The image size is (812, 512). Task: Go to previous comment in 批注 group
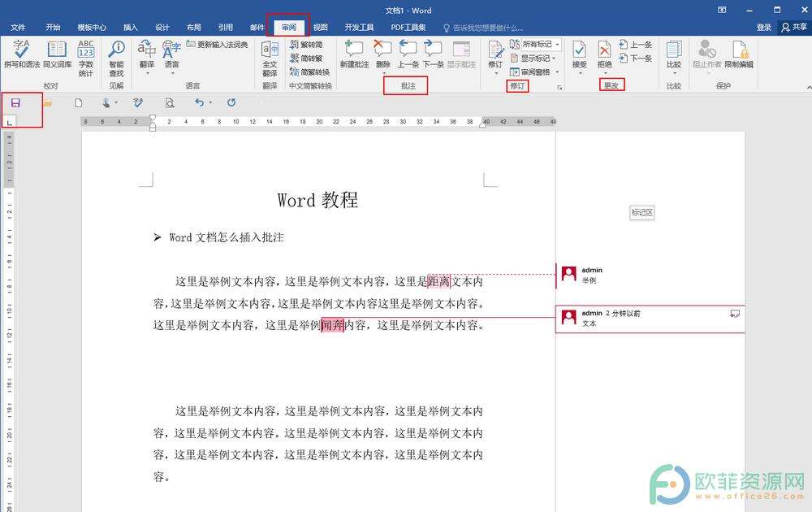click(408, 54)
